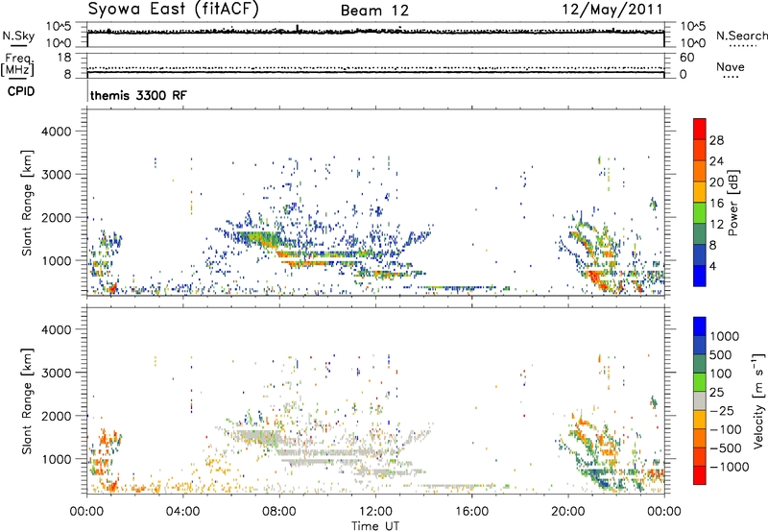Click the "Velocity [m s-1]" color bar title
Viewport: 768px width, 532px height.
[x=758, y=400]
